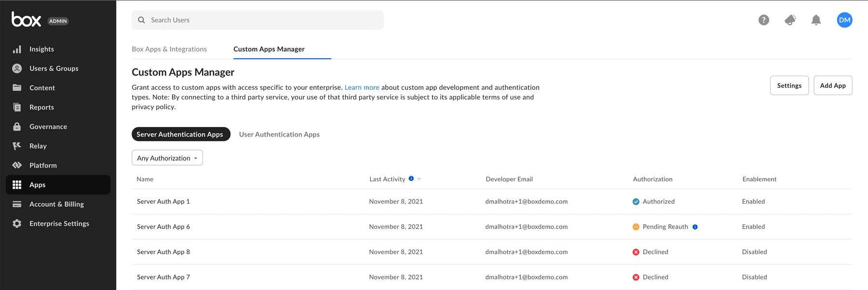The image size is (868, 290).
Task: Expand the Any Authorization filter dropdown
Action: point(167,158)
